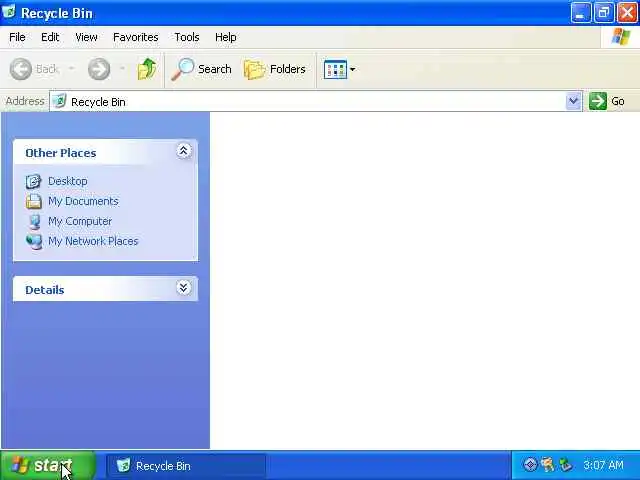Collapse the Other Places panel
The height and width of the screenshot is (480, 640).
(184, 151)
